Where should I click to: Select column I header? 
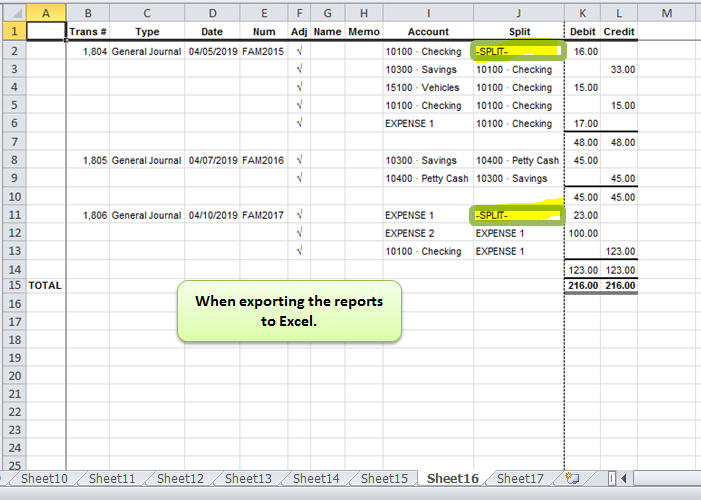tap(428, 13)
